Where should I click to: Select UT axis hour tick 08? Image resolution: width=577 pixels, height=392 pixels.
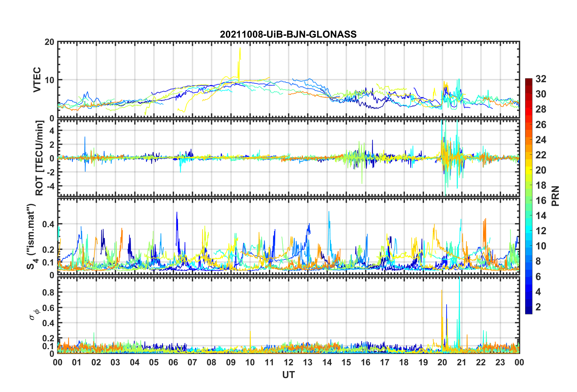pyautogui.click(x=211, y=362)
